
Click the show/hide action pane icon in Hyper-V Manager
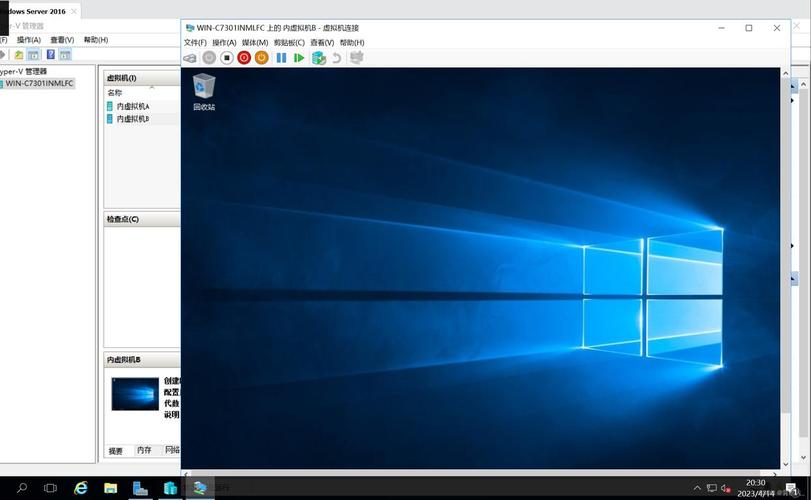(x=65, y=54)
